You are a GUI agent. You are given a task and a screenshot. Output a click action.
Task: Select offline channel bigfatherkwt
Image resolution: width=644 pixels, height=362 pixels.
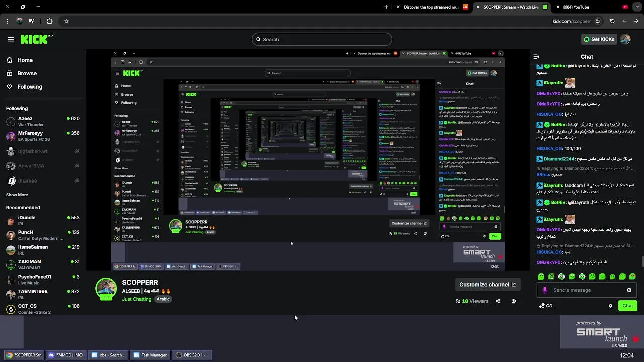43,151
